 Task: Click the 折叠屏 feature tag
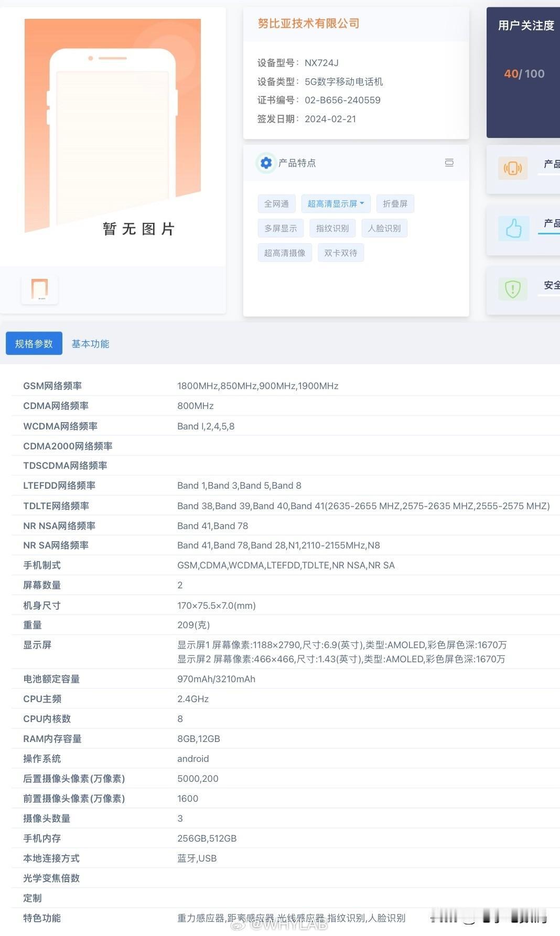click(x=395, y=203)
